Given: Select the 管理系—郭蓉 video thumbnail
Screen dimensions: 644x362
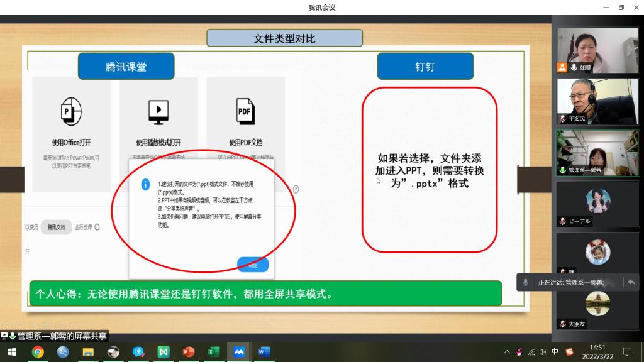Looking at the screenshot, I should pyautogui.click(x=597, y=153).
